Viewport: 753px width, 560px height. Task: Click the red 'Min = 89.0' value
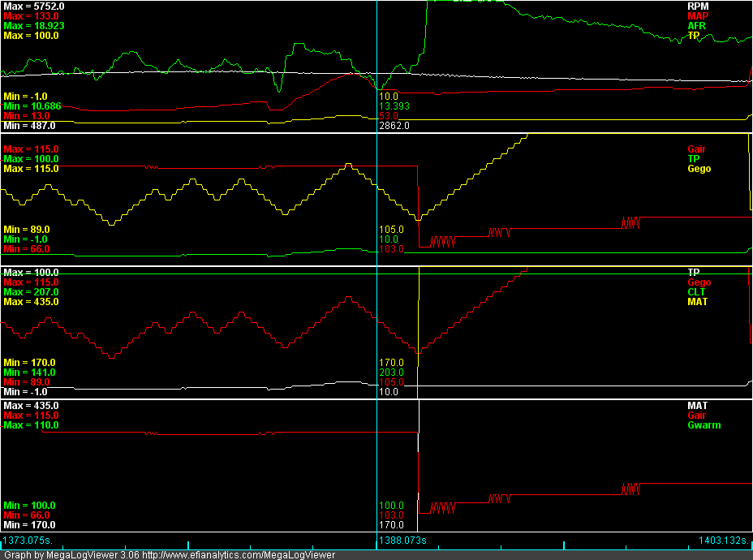coord(27,381)
